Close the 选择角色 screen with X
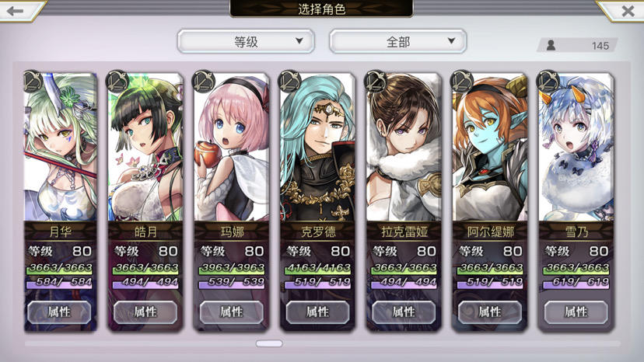Image resolution: width=644 pixels, height=362 pixels. coord(628,11)
